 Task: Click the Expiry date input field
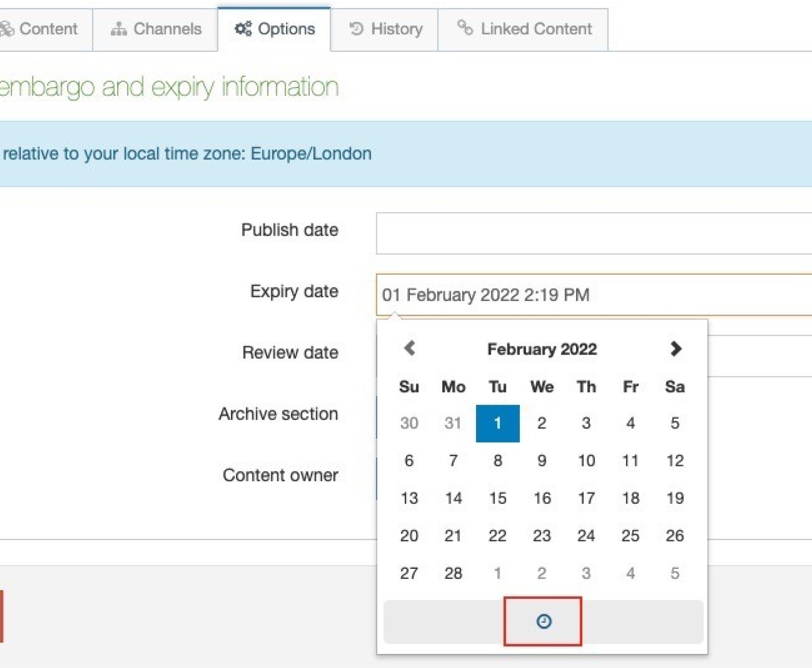[x=594, y=294]
